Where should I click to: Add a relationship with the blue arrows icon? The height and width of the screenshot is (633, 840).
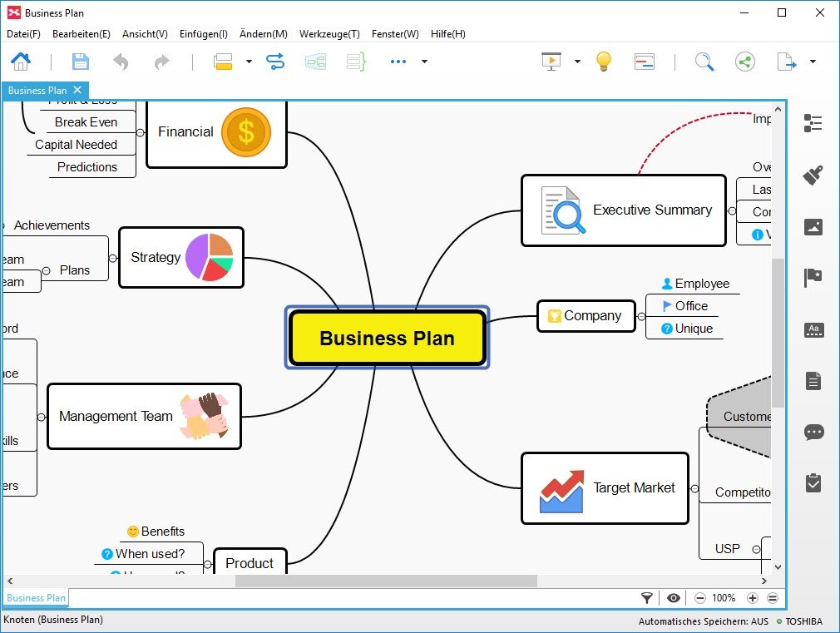[x=275, y=62]
